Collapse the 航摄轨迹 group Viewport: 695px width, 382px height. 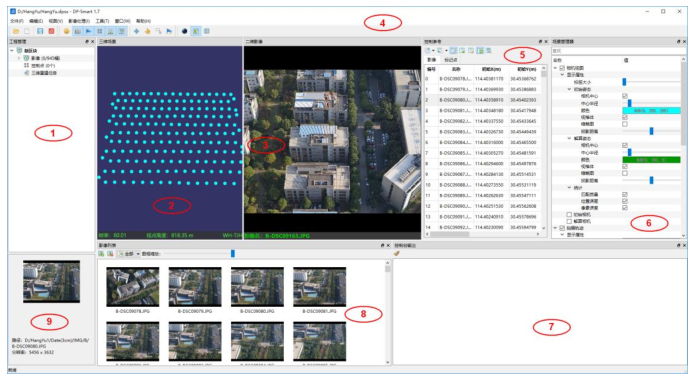coord(555,228)
